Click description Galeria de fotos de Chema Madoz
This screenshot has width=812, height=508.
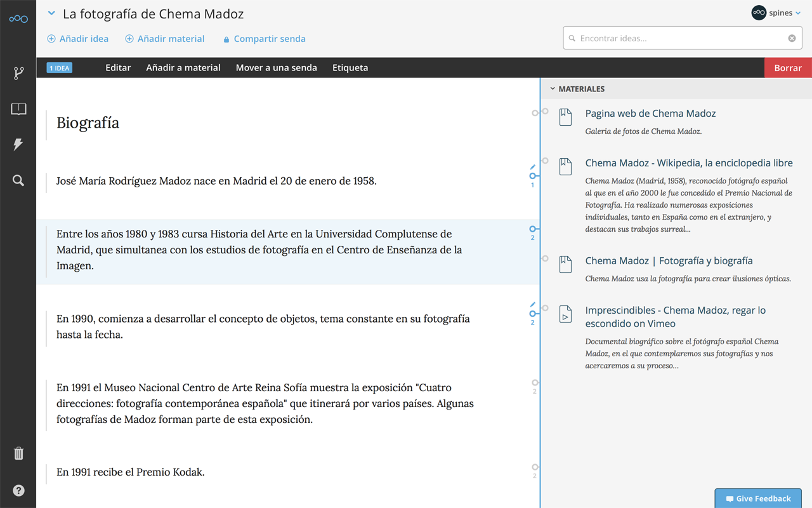coord(643,131)
